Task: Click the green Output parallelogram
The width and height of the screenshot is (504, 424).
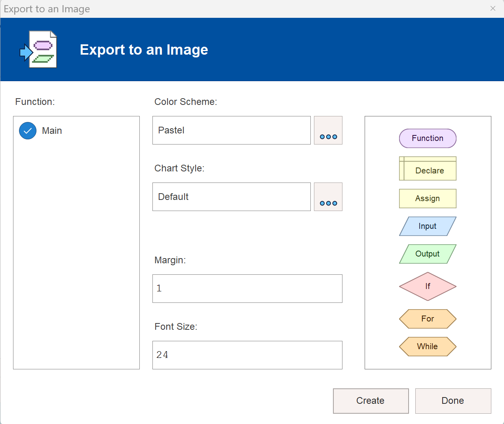Action: (428, 254)
